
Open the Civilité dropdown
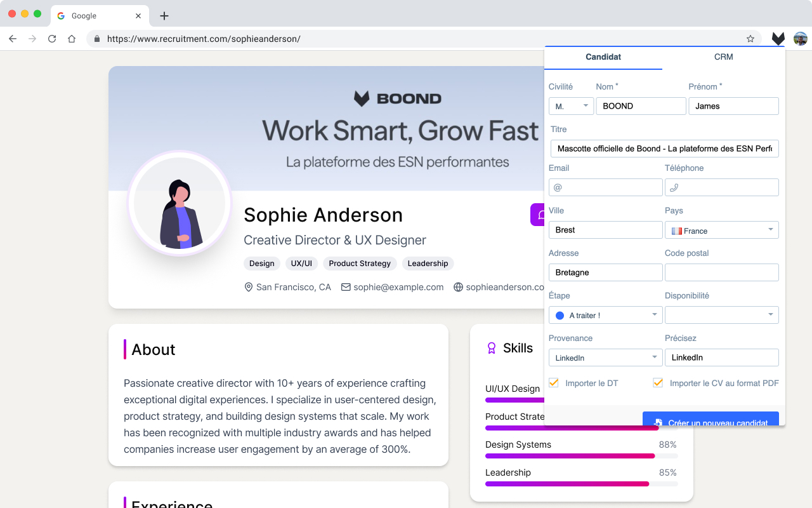pyautogui.click(x=571, y=106)
